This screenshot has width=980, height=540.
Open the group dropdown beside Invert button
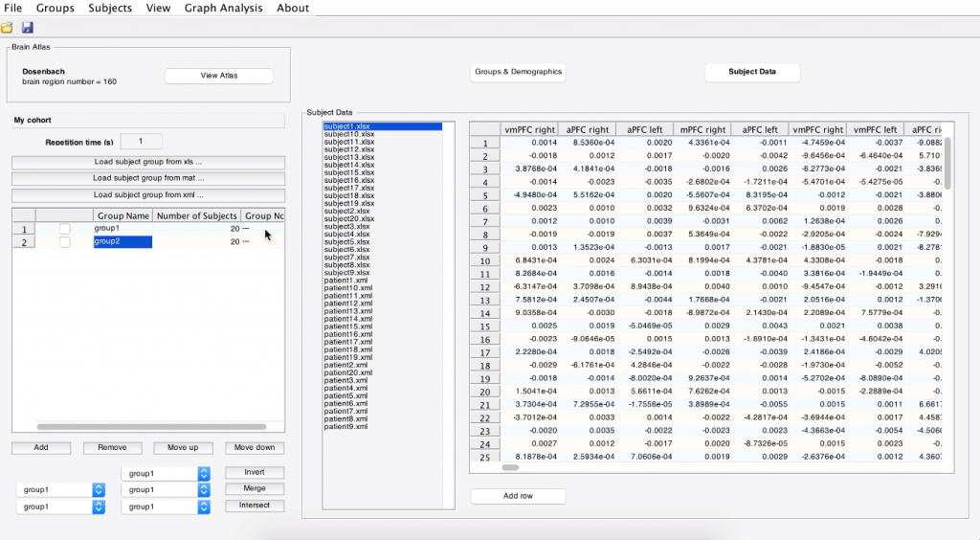[x=167, y=473]
